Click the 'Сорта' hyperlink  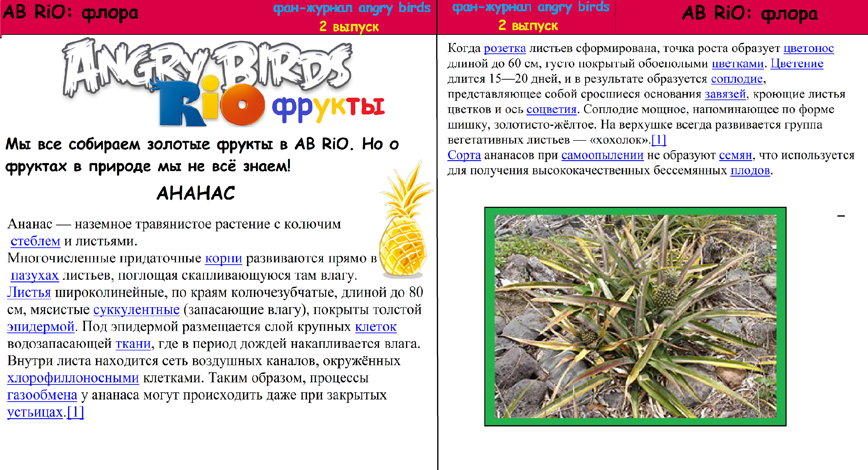[464, 155]
